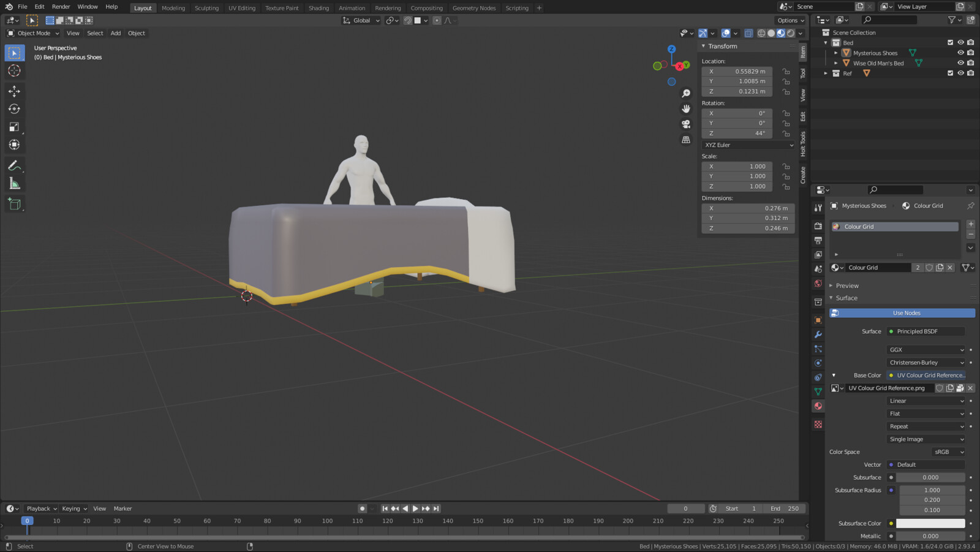
Task: Hide Mysterious Shoes in viewport
Action: 960,53
